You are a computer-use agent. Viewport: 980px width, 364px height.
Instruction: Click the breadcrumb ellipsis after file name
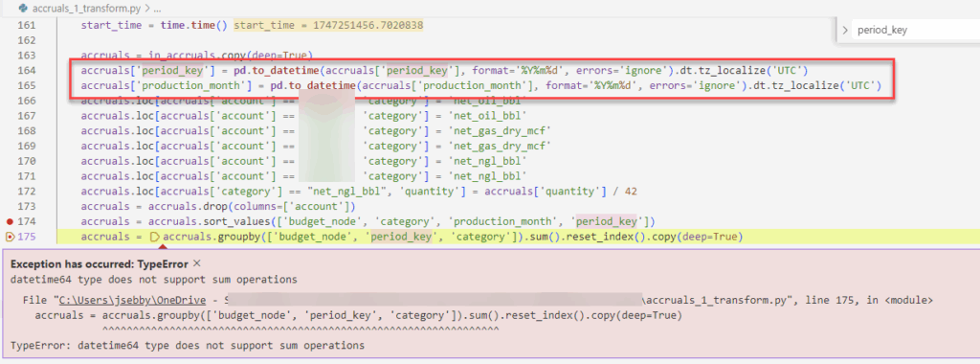pos(157,9)
